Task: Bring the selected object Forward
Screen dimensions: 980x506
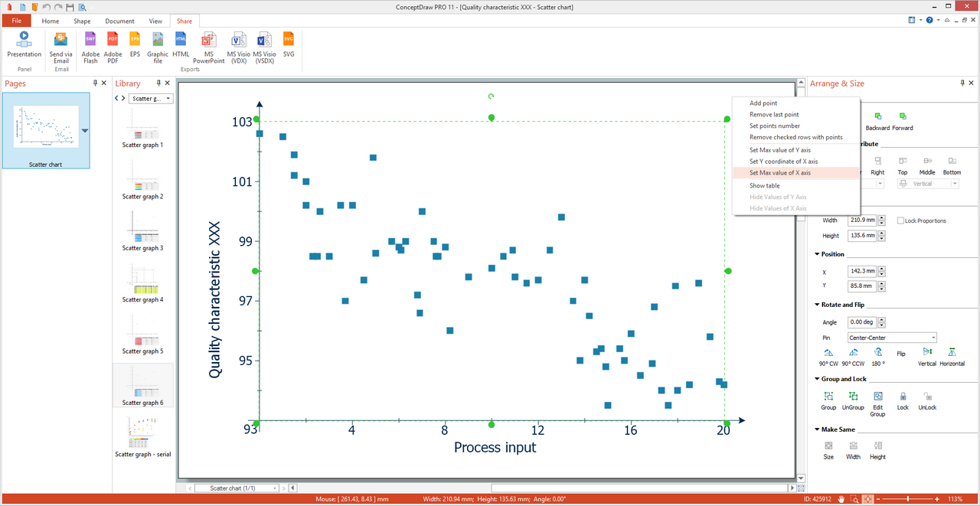Action: 903,121
